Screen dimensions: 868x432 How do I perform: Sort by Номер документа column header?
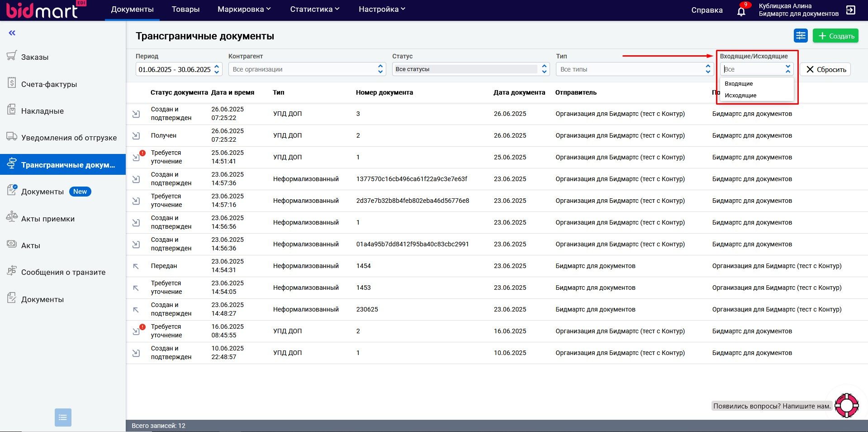[x=384, y=92]
